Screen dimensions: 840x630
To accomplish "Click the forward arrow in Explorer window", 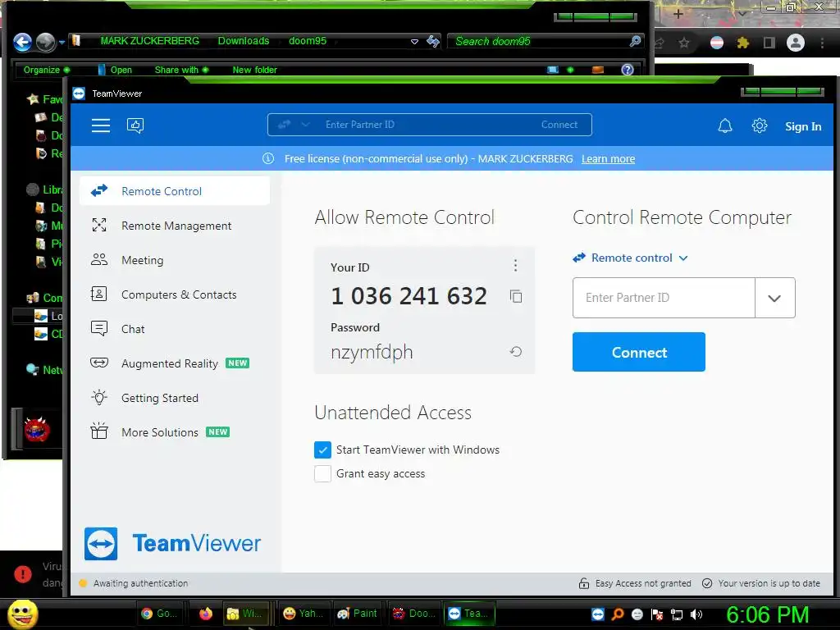I will 46,42.
